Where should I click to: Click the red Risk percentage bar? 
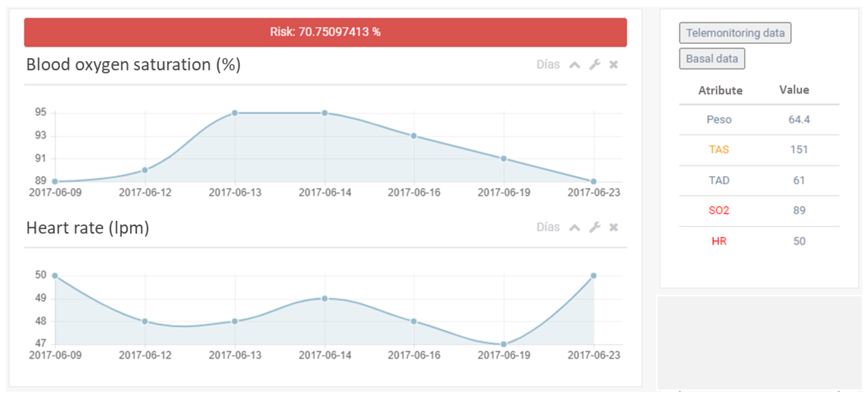325,32
